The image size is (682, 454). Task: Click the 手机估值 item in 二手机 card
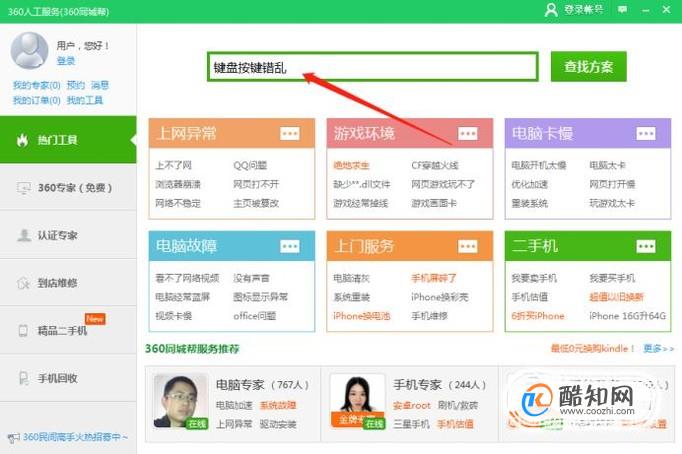530,297
